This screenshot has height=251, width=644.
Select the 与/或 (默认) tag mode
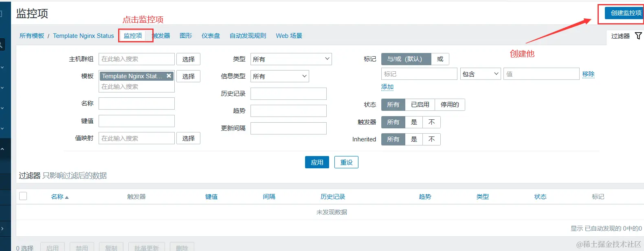pyautogui.click(x=406, y=59)
